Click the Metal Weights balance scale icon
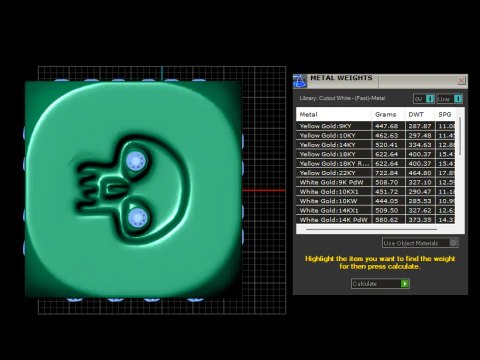Image resolution: width=480 pixels, height=360 pixels. tap(299, 81)
